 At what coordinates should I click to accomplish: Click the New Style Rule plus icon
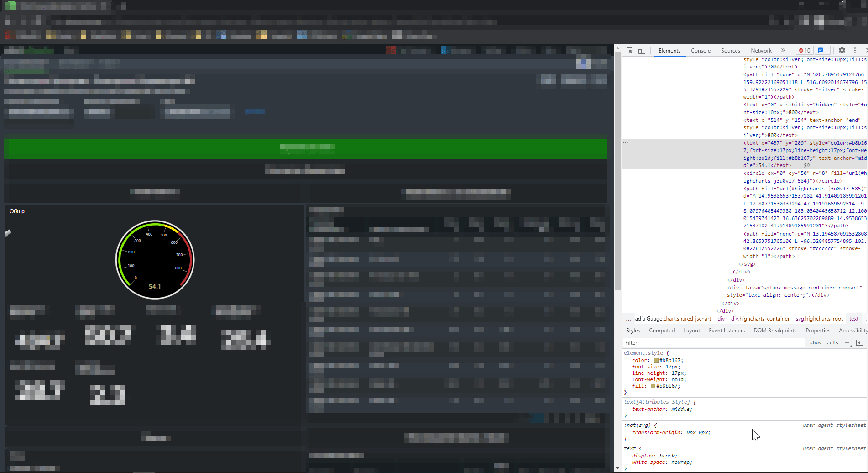tap(848, 342)
